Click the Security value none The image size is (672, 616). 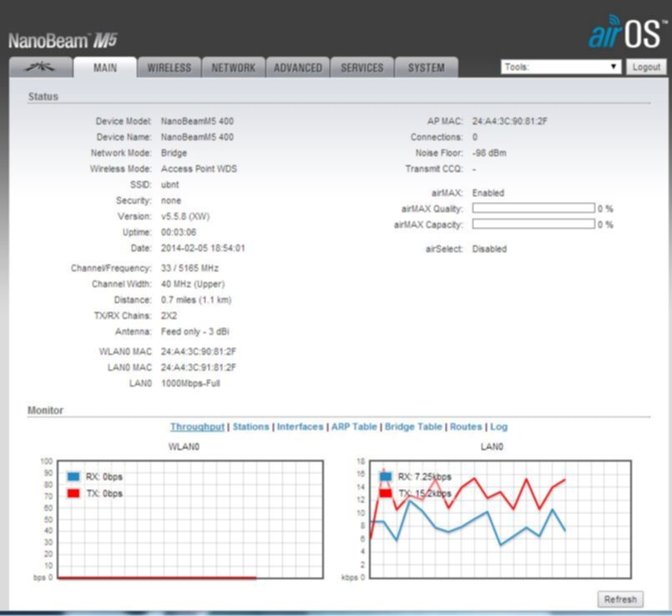171,200
